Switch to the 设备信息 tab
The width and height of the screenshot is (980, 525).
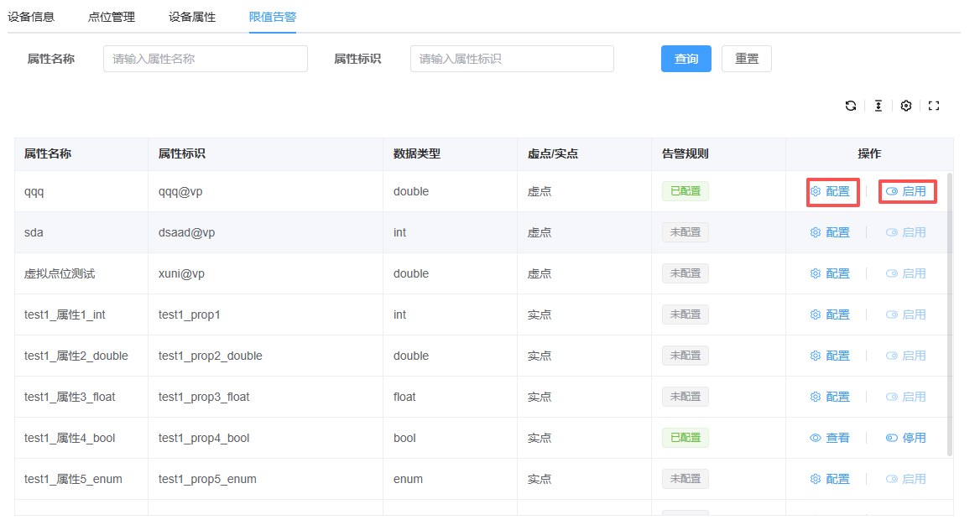(x=31, y=17)
